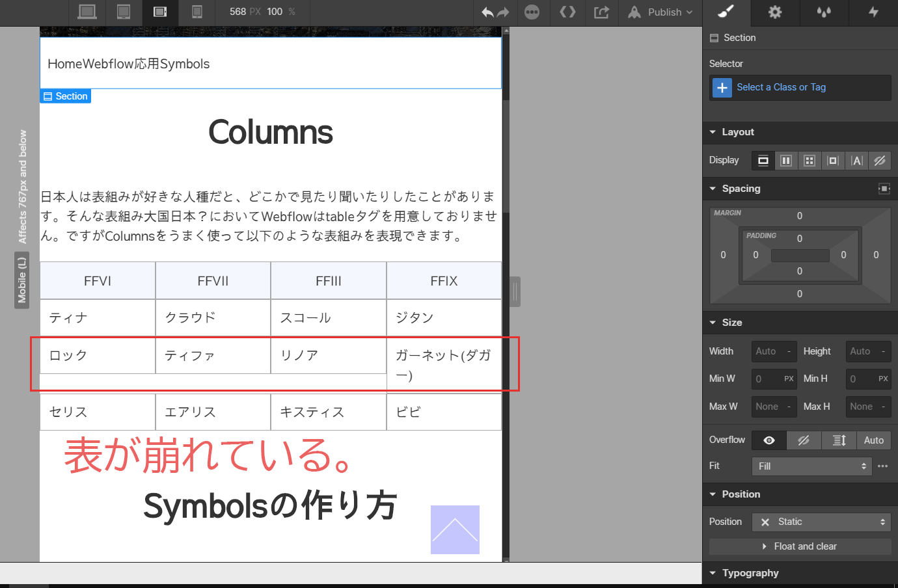Edit the bottom margin value
This screenshot has height=588, width=898.
(x=800, y=294)
